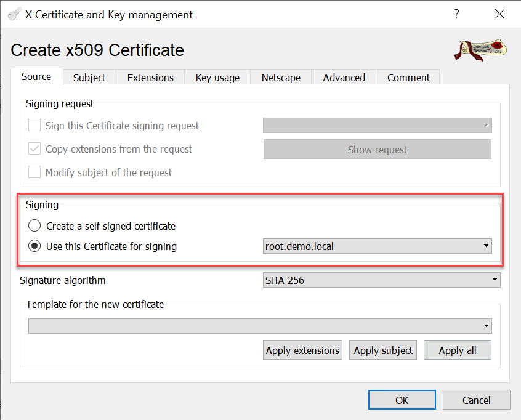Enable Modify subject of the request
Viewport: 521px width, 420px height.
click(x=35, y=172)
